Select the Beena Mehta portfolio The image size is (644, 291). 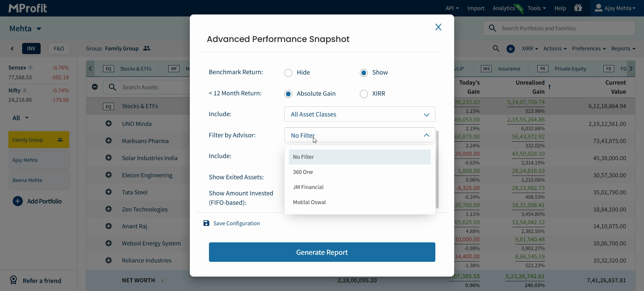(x=39, y=180)
